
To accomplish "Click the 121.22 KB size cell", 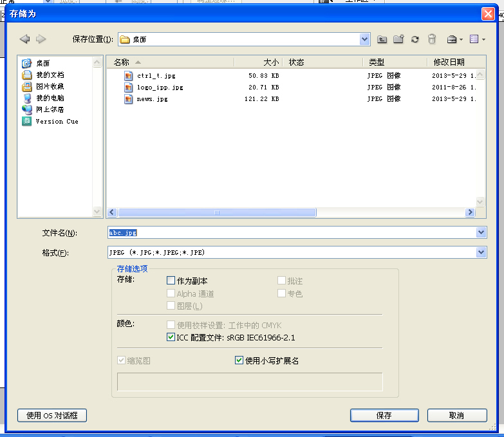I will point(261,99).
